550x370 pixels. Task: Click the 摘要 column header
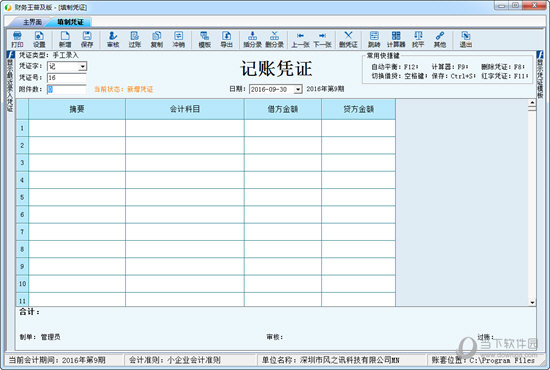(x=77, y=109)
